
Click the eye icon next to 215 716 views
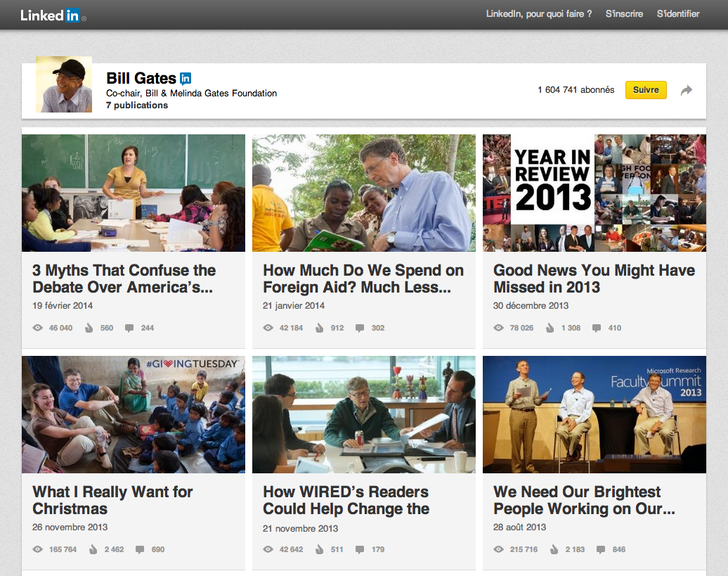(498, 549)
